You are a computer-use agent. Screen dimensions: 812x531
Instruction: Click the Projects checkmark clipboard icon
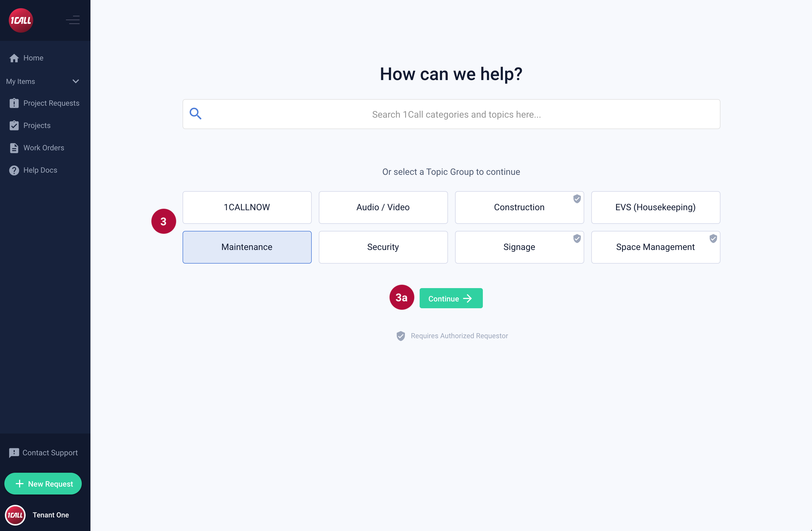point(14,126)
